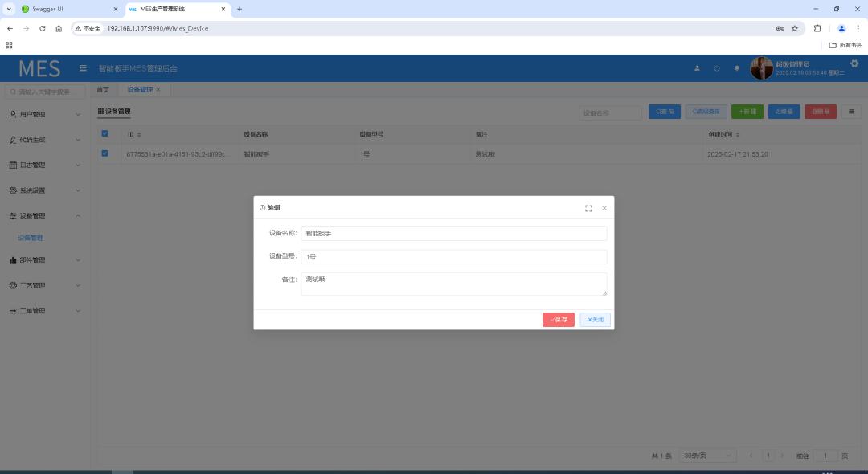Switch to the 设备管理 page tab
Viewport: 868px width, 474px height.
140,90
